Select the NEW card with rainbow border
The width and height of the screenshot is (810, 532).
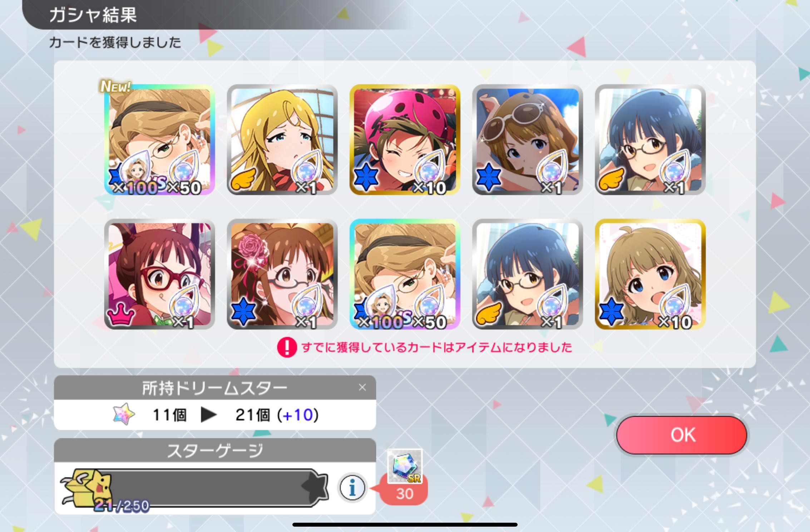(x=159, y=139)
